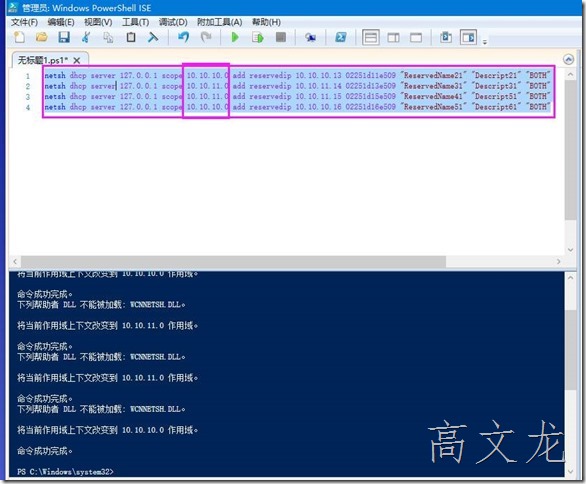The height and width of the screenshot is (484, 586).
Task: Click console pane scroll down arrow
Action: (x=570, y=471)
